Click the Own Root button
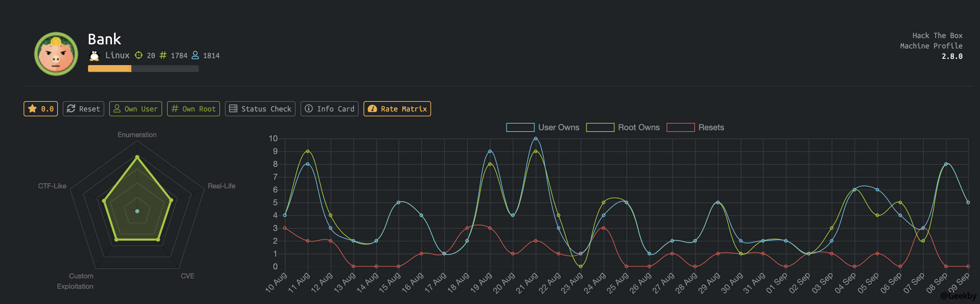The height and width of the screenshot is (304, 980). [x=193, y=109]
